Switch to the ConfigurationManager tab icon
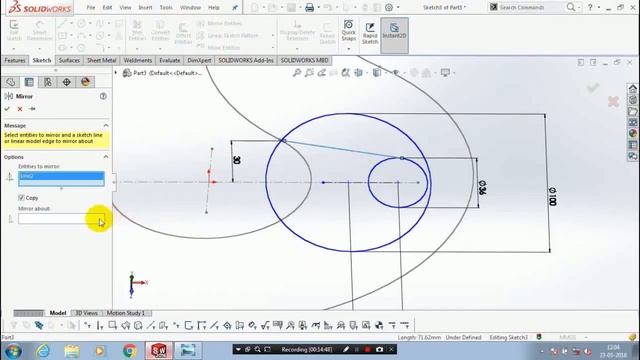640x360 pixels. click(48, 82)
